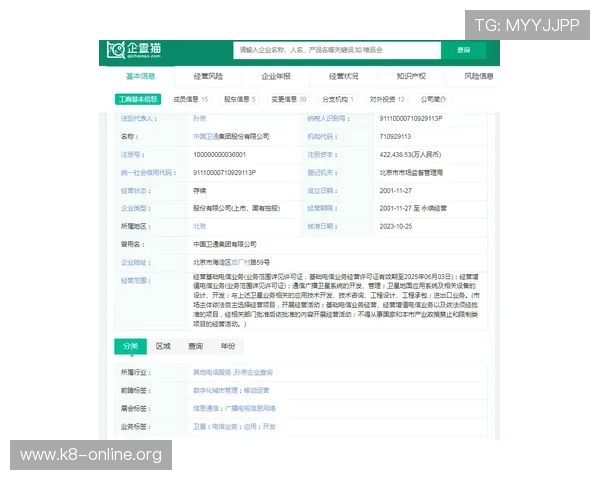Switch to the 基本信息 tab

pyautogui.click(x=140, y=76)
